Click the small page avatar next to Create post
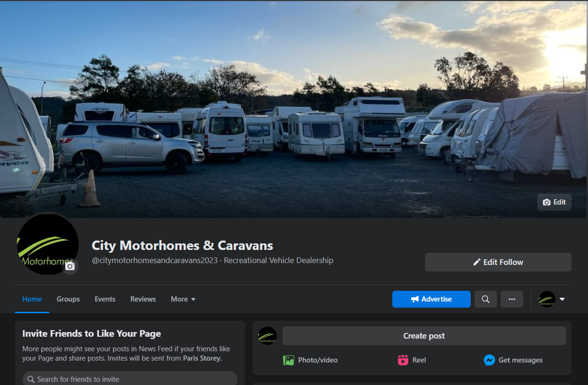The height and width of the screenshot is (385, 588). tap(267, 336)
